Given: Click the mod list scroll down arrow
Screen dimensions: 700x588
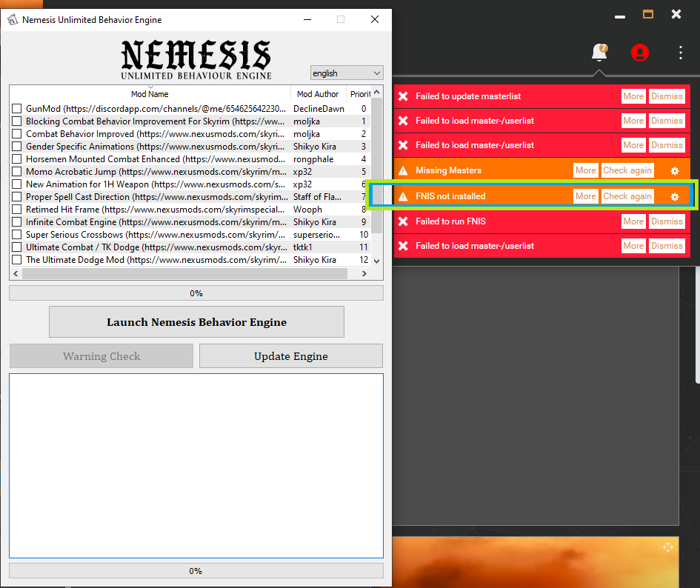Looking at the screenshot, I should [377, 261].
